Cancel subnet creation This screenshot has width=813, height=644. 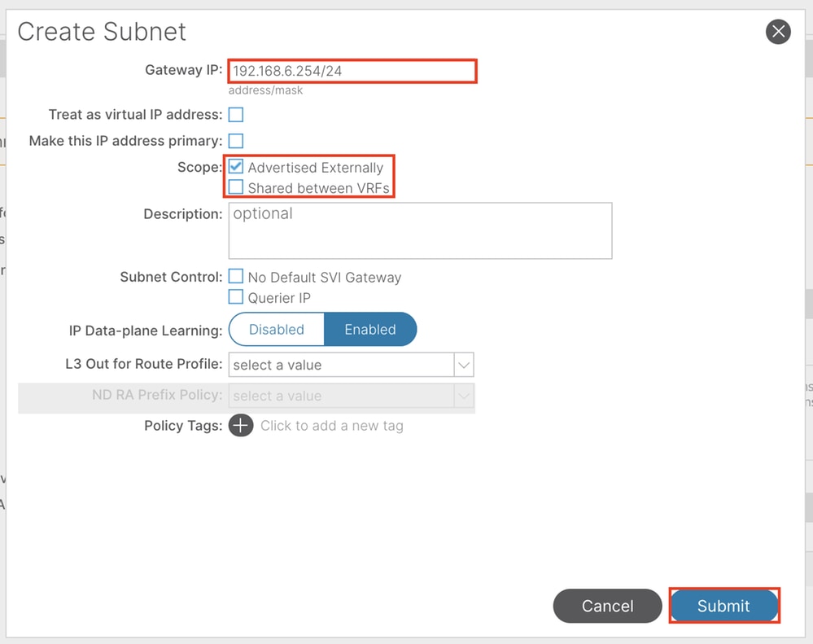607,606
